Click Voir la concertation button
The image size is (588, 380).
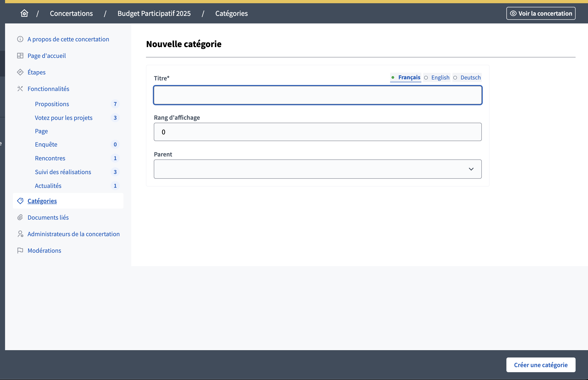541,13
